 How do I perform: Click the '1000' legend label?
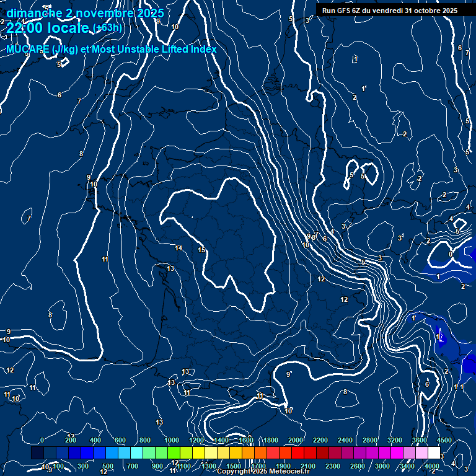pyautogui.click(x=172, y=440)
